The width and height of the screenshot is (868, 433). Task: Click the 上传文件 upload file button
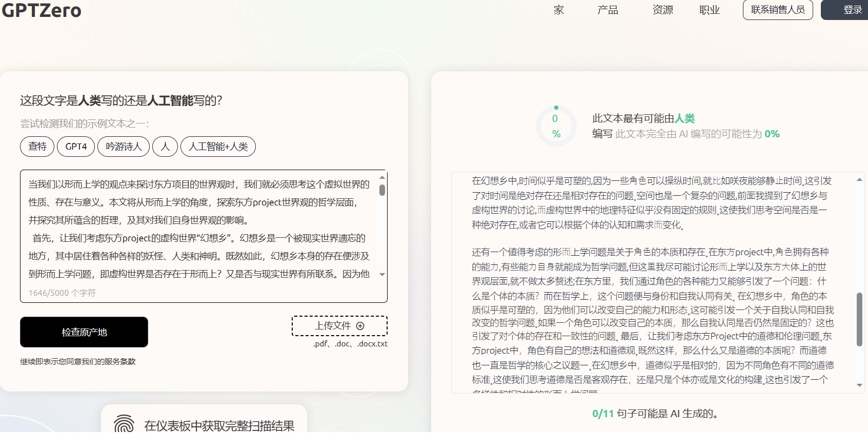[x=339, y=326]
